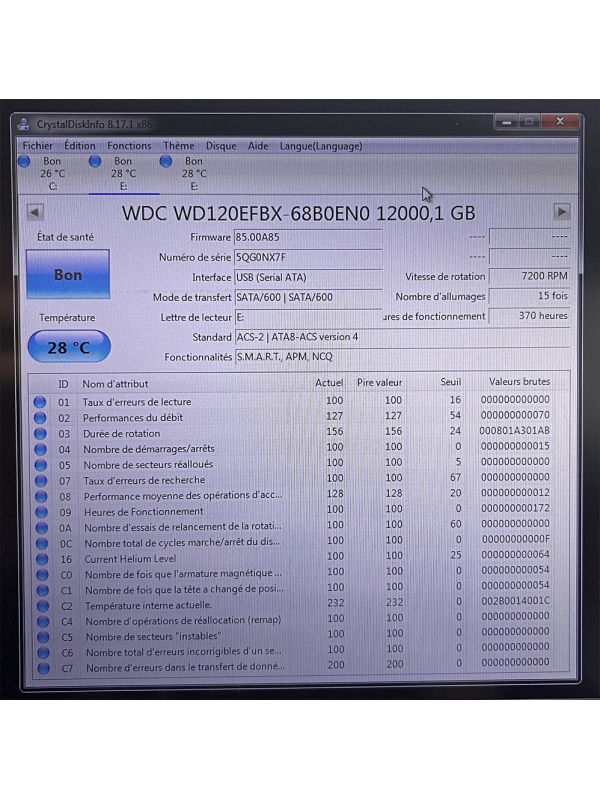
Task: Click the 28 °C temperature button
Action: (x=69, y=347)
